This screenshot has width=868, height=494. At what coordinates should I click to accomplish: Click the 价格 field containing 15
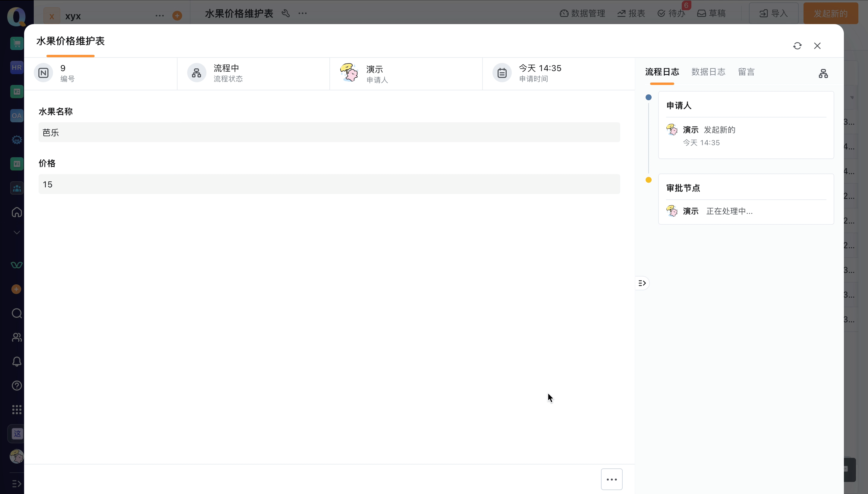[x=329, y=184]
